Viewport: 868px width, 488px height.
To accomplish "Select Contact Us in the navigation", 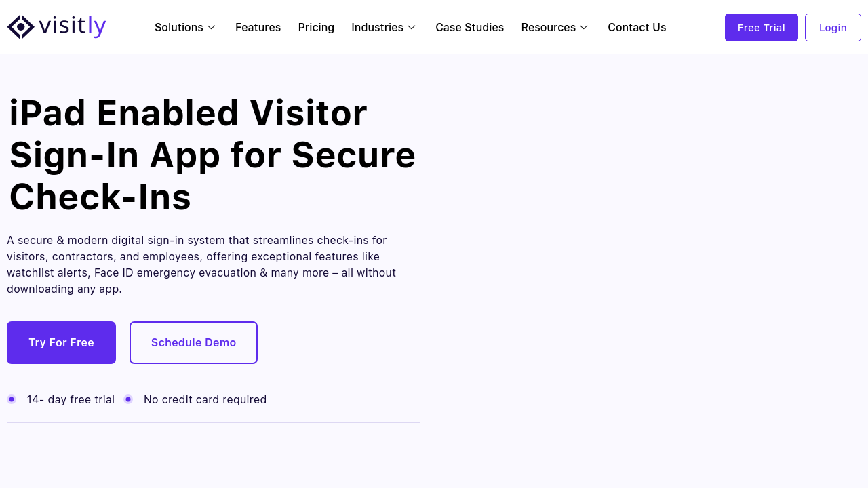I will click(637, 27).
